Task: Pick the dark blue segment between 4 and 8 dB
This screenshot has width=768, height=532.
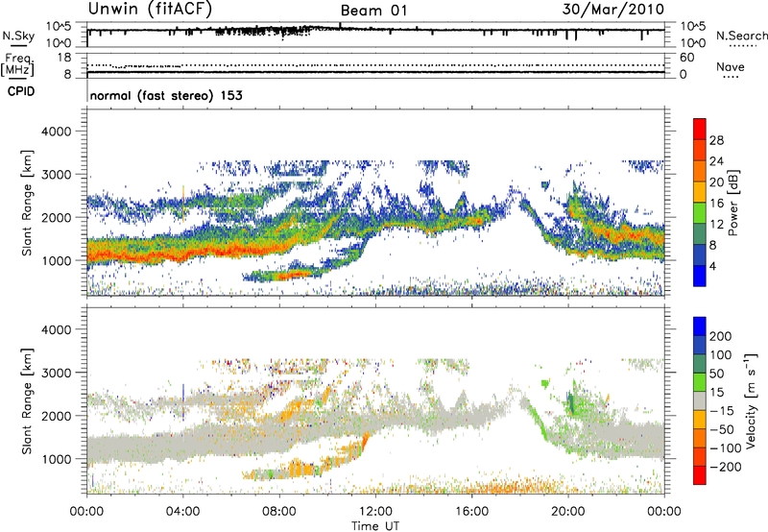Action: click(x=700, y=255)
